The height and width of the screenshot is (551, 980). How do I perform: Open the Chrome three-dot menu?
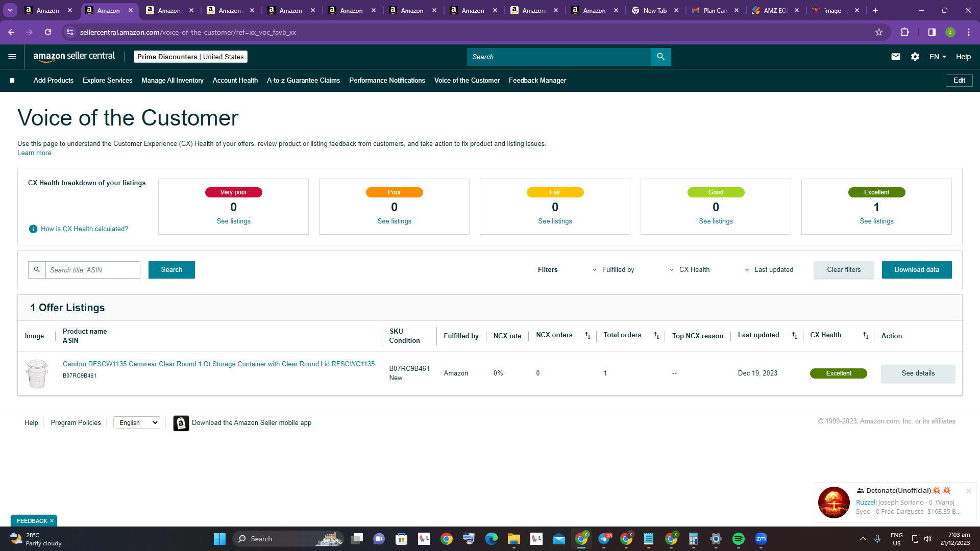pyautogui.click(x=969, y=32)
